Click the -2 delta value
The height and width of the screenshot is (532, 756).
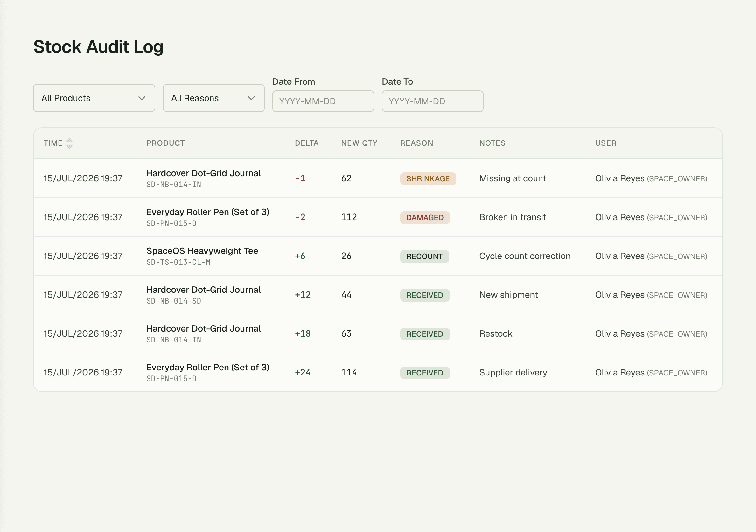(x=300, y=217)
